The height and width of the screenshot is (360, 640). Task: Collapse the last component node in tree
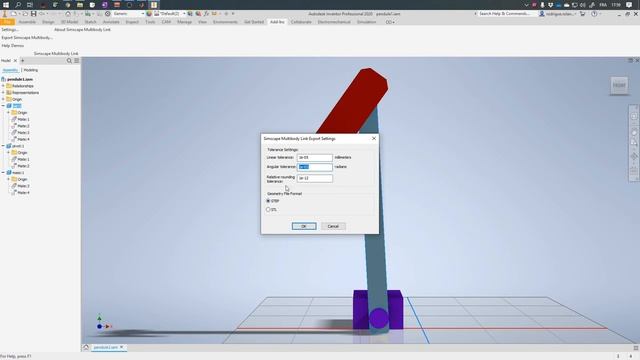[x=3, y=173]
